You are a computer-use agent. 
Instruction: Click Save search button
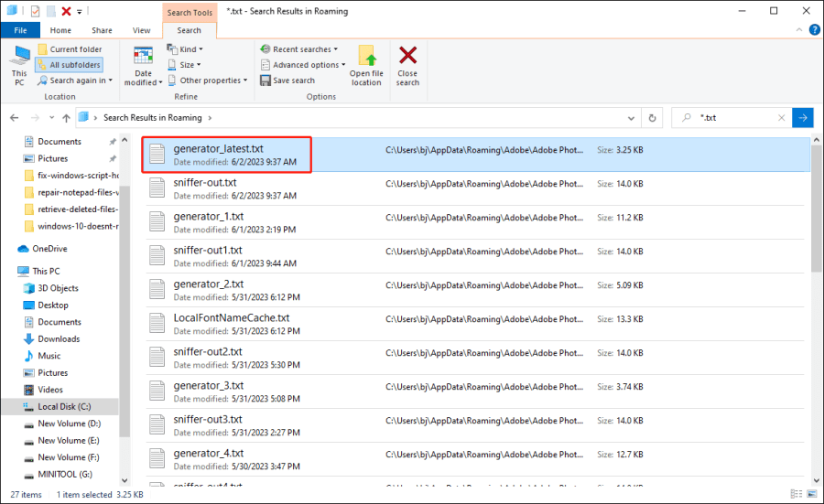click(x=287, y=80)
